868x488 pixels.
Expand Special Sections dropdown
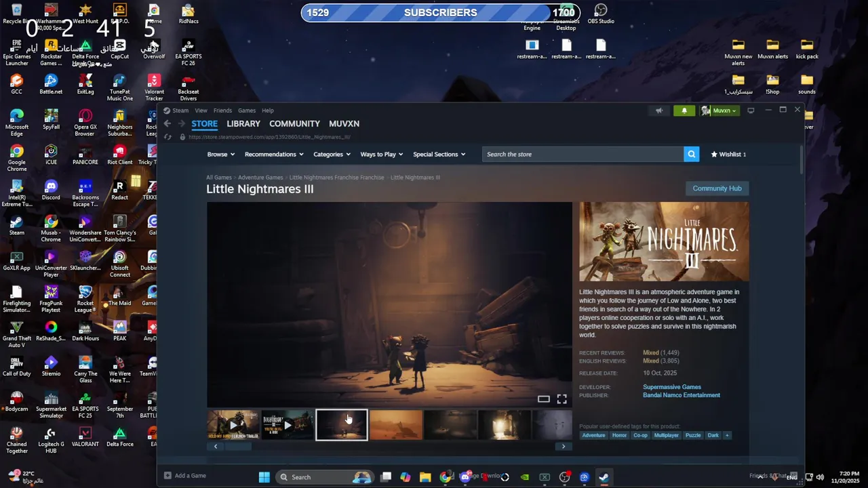click(439, 155)
